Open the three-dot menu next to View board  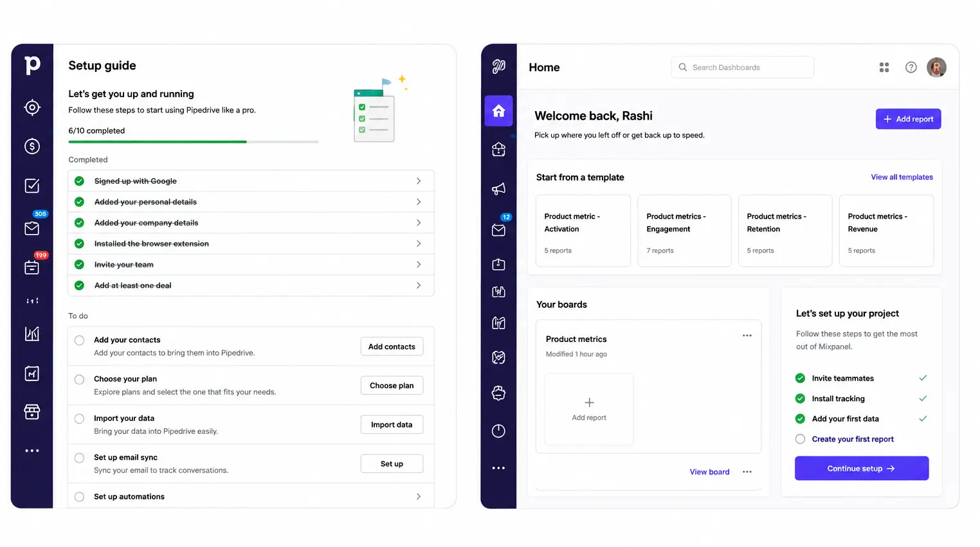point(747,472)
